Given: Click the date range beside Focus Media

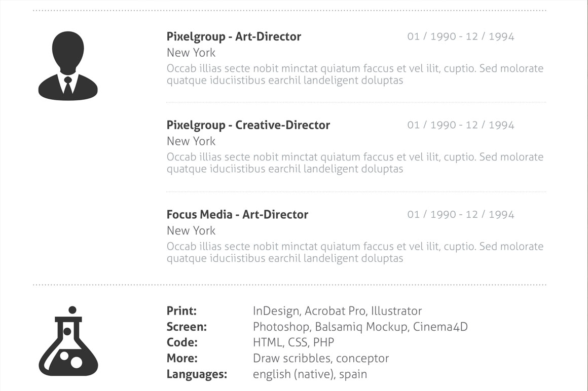Looking at the screenshot, I should click(x=460, y=214).
